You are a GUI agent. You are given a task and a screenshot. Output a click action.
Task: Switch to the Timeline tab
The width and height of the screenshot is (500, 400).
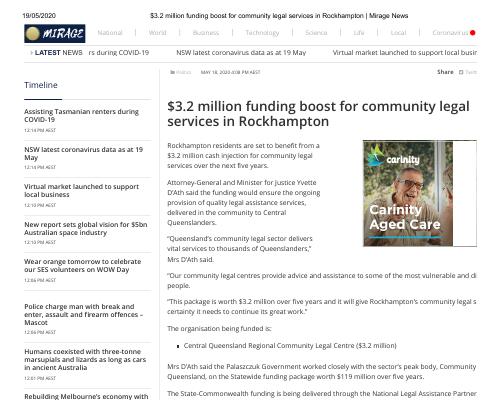tap(41, 85)
